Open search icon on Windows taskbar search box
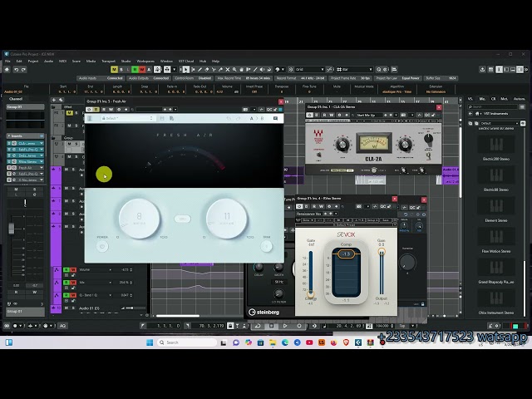The width and height of the screenshot is (532, 399). click(x=162, y=342)
